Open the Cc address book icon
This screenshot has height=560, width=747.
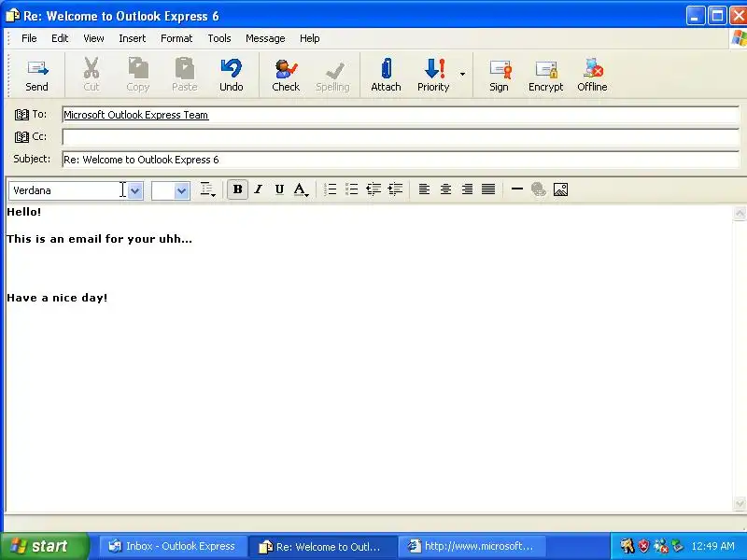pos(21,137)
